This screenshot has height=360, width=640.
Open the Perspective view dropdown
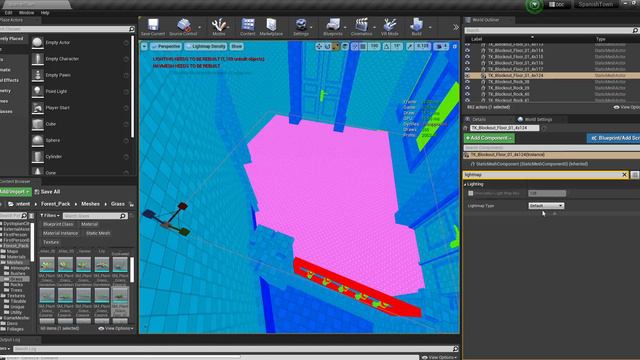coord(165,47)
